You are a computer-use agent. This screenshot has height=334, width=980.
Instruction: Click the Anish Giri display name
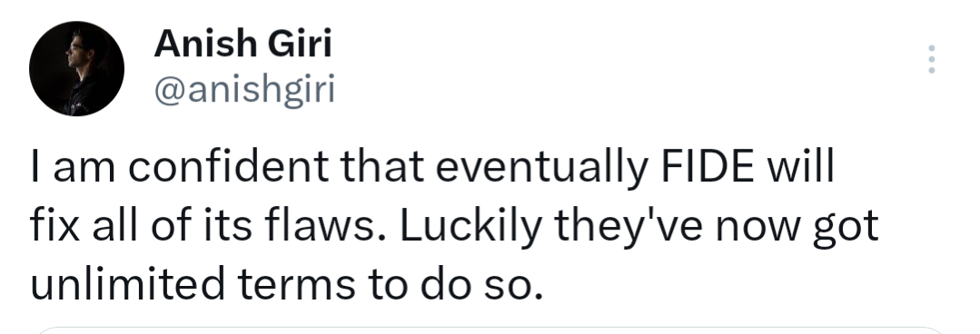point(243,44)
